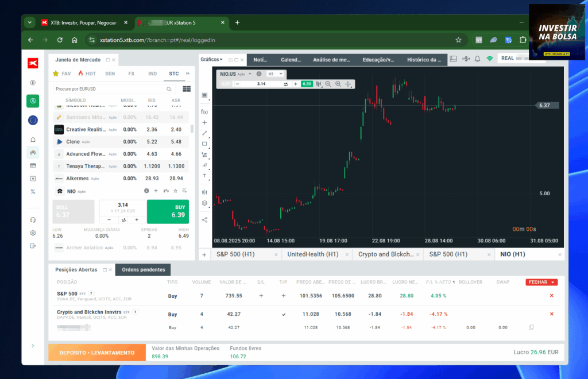The width and height of the screenshot is (588, 379).
Task: Select the Tenaya Therap... stock row
Action: click(x=121, y=166)
